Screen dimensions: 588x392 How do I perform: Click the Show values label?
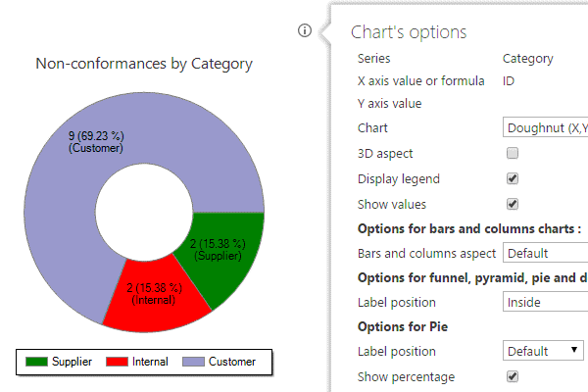pos(392,205)
